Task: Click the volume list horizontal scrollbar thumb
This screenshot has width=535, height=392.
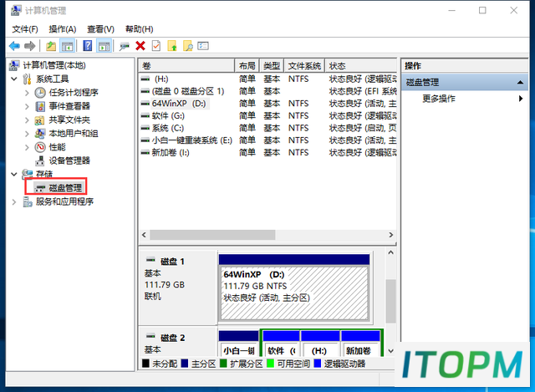Action: [x=212, y=235]
